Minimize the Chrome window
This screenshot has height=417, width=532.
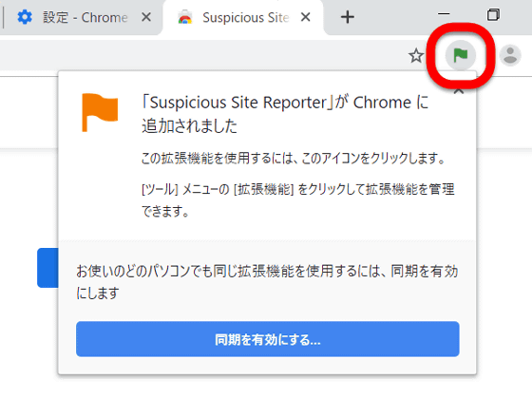(444, 14)
